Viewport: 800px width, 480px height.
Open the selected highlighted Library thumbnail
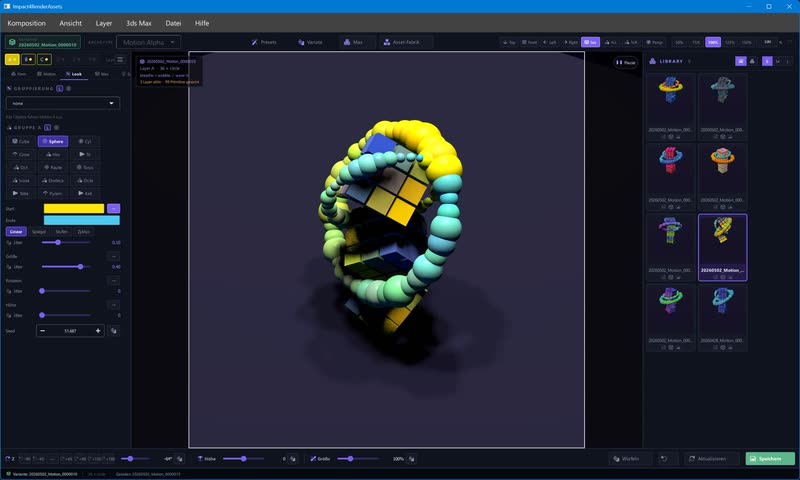pyautogui.click(x=722, y=247)
